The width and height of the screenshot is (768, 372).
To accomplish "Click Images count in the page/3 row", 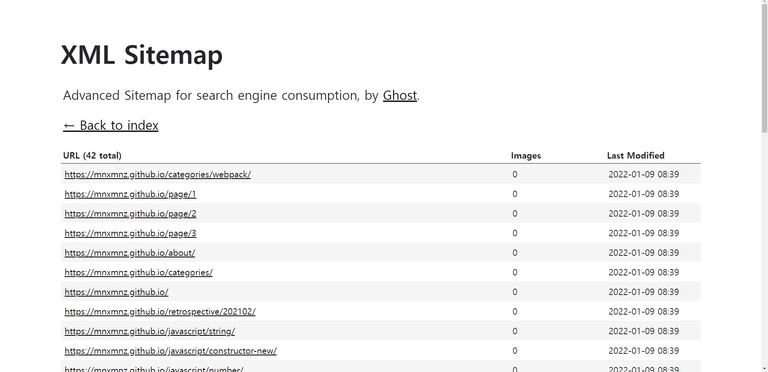I will click(x=515, y=233).
